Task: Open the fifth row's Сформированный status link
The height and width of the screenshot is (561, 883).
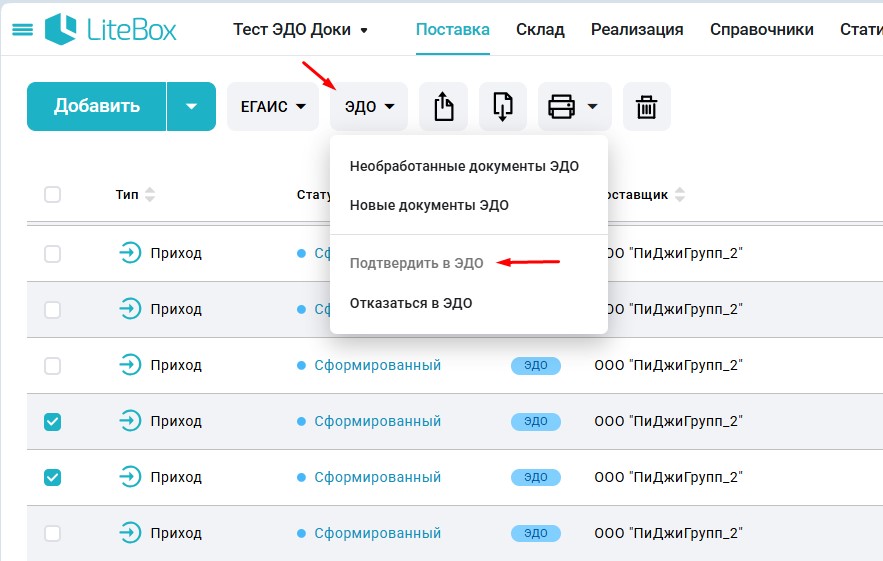Action: [377, 477]
